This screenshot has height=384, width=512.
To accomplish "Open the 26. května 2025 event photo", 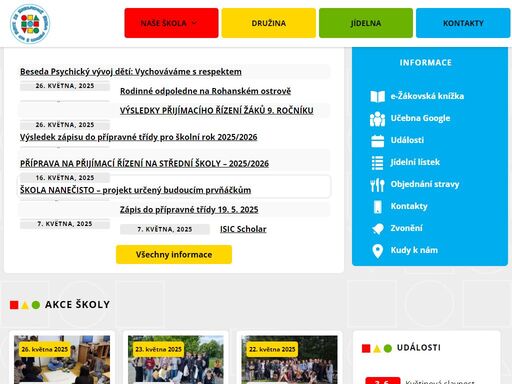I will coord(62,360).
